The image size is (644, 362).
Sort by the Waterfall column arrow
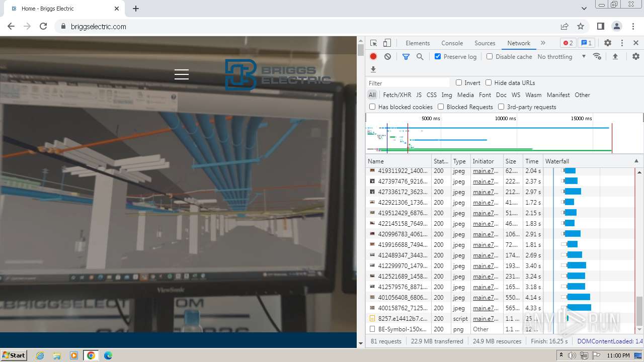point(636,161)
